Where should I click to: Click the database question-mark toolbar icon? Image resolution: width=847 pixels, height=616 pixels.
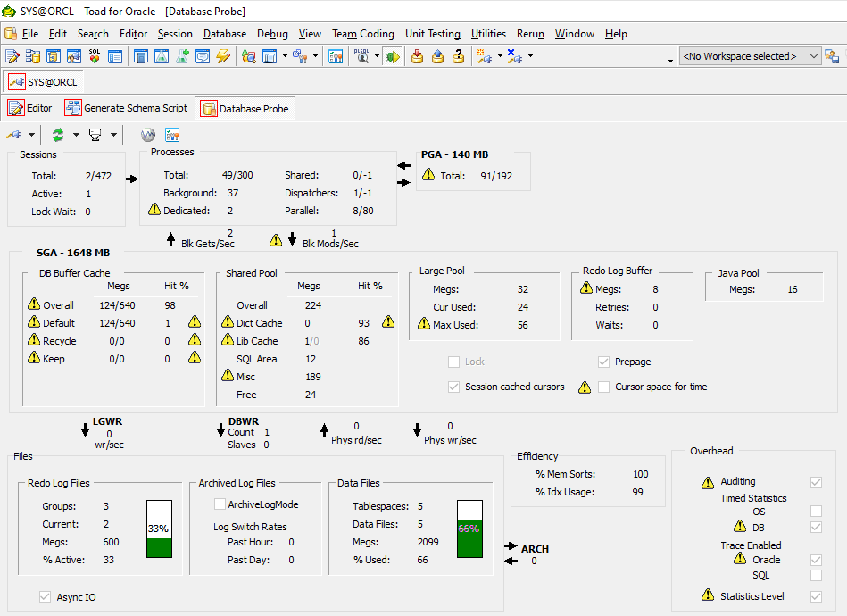[458, 56]
